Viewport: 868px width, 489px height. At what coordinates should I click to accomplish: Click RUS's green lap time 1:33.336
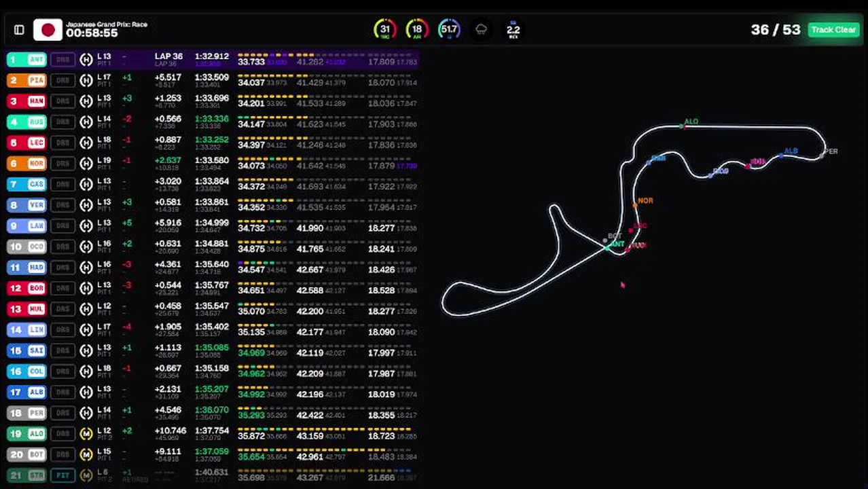[x=212, y=119]
